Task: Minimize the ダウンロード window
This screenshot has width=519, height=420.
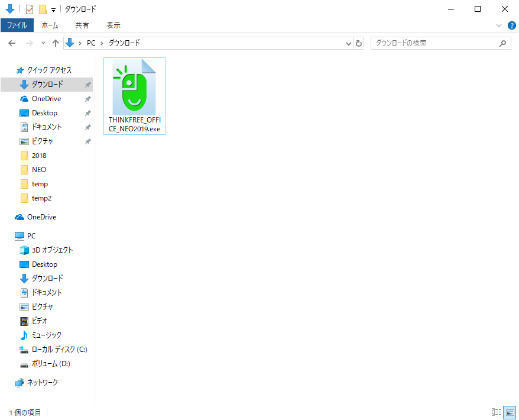Action: coord(451,9)
